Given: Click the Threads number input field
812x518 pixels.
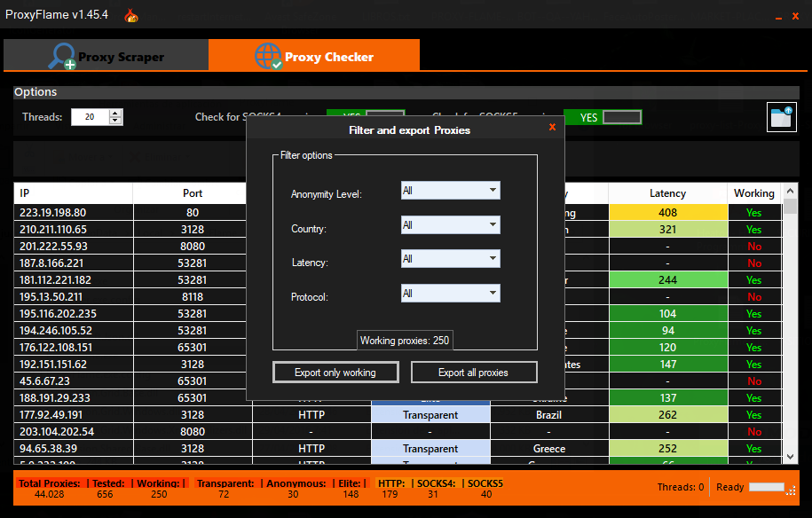Looking at the screenshot, I should coord(89,117).
